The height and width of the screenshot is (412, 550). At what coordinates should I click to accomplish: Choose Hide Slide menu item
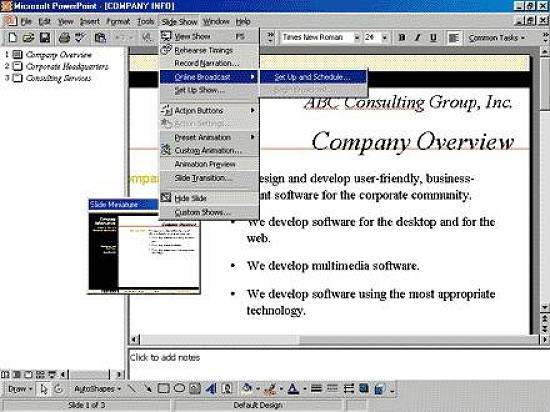[209, 198]
